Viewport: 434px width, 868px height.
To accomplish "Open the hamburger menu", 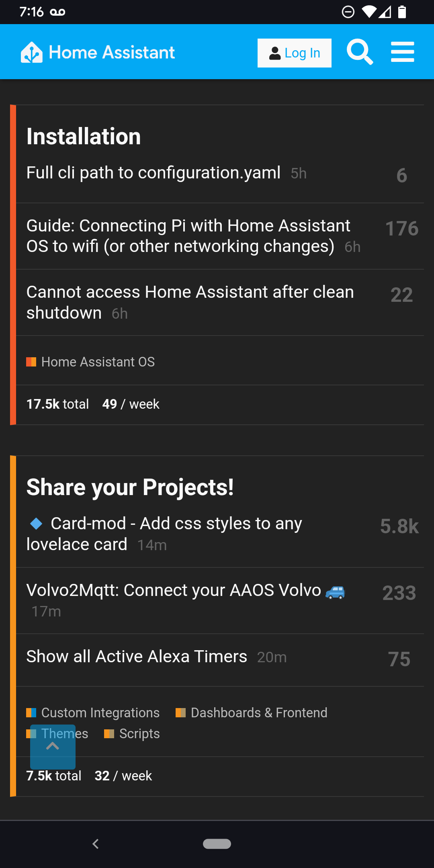I will (402, 52).
